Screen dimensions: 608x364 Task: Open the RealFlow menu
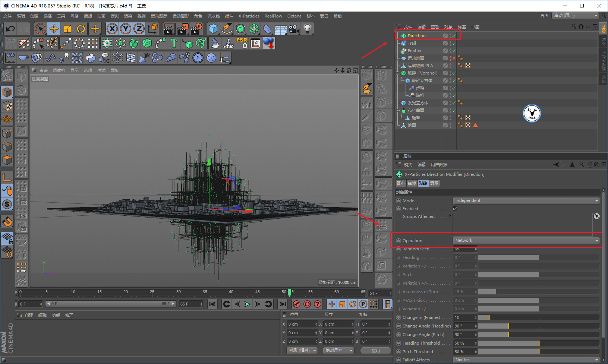pyautogui.click(x=273, y=16)
